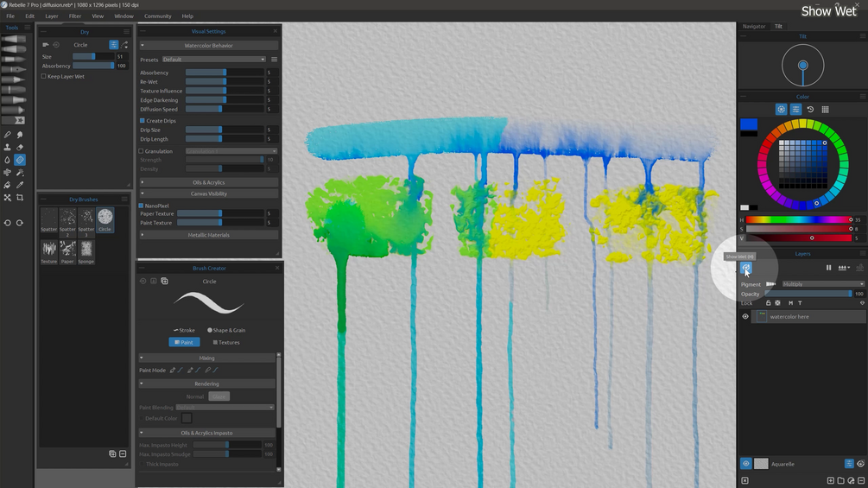Tick the Thick Impasto checkbox
The image size is (868, 488).
143,464
